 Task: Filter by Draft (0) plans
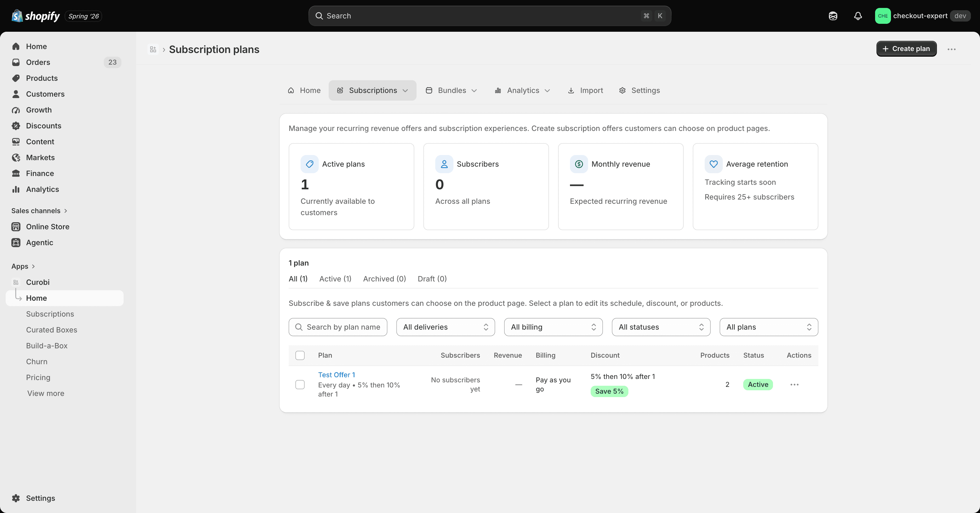pyautogui.click(x=432, y=279)
